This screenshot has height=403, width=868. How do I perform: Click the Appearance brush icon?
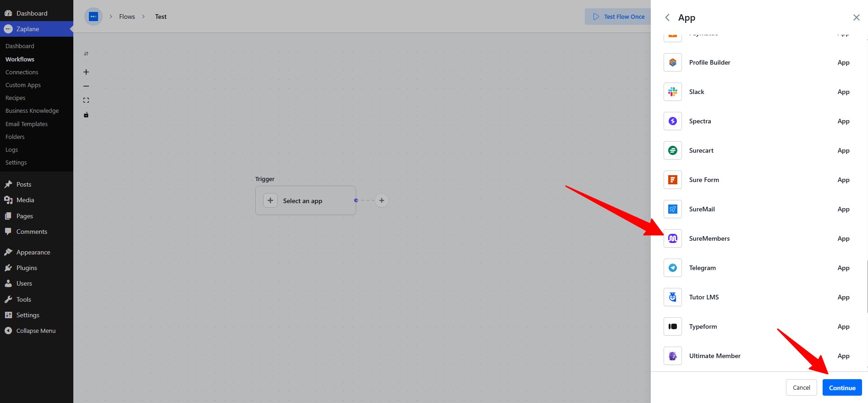tap(8, 252)
